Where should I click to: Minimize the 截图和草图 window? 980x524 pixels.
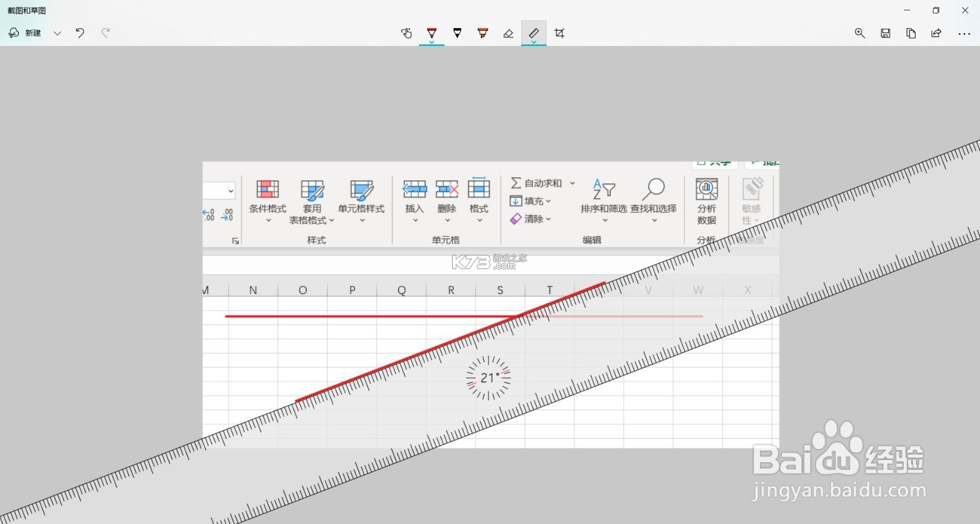[907, 10]
